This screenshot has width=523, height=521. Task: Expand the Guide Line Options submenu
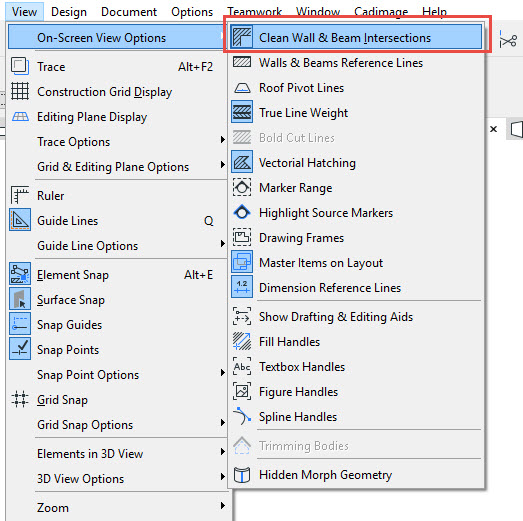click(118, 245)
